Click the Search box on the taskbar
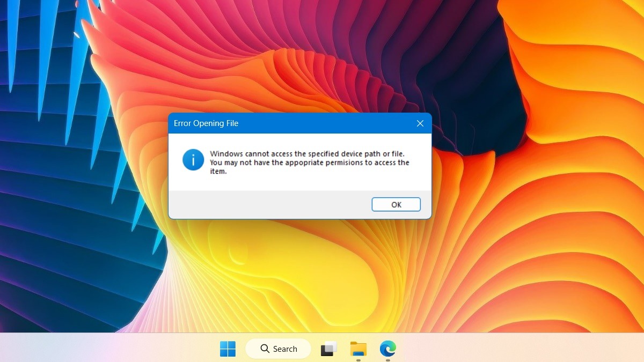 pyautogui.click(x=278, y=349)
